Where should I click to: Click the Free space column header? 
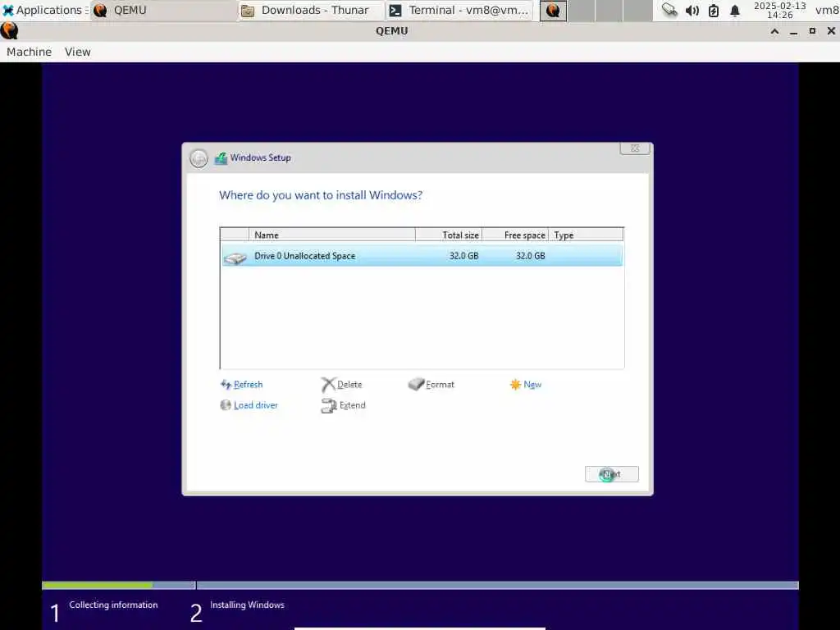[515, 235]
